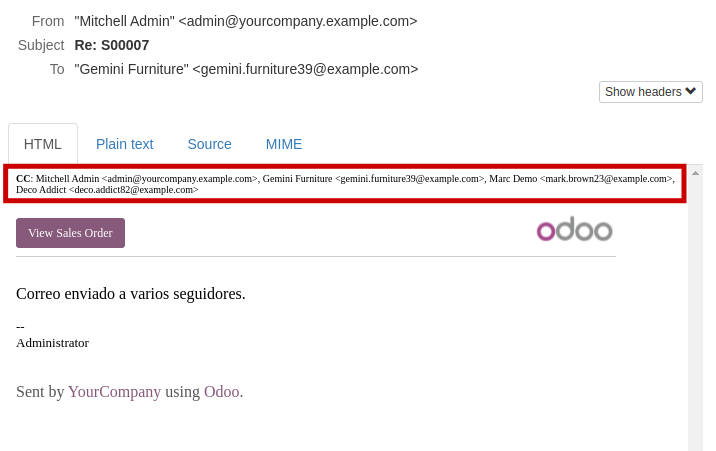Screen dimensions: 716x451
Task: Select the Source tab
Action: 209,144
